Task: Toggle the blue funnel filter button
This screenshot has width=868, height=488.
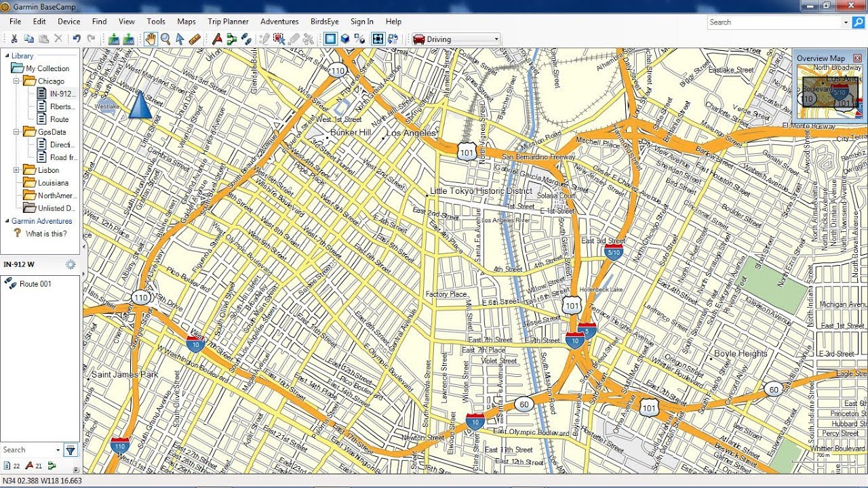Action: coord(71,450)
